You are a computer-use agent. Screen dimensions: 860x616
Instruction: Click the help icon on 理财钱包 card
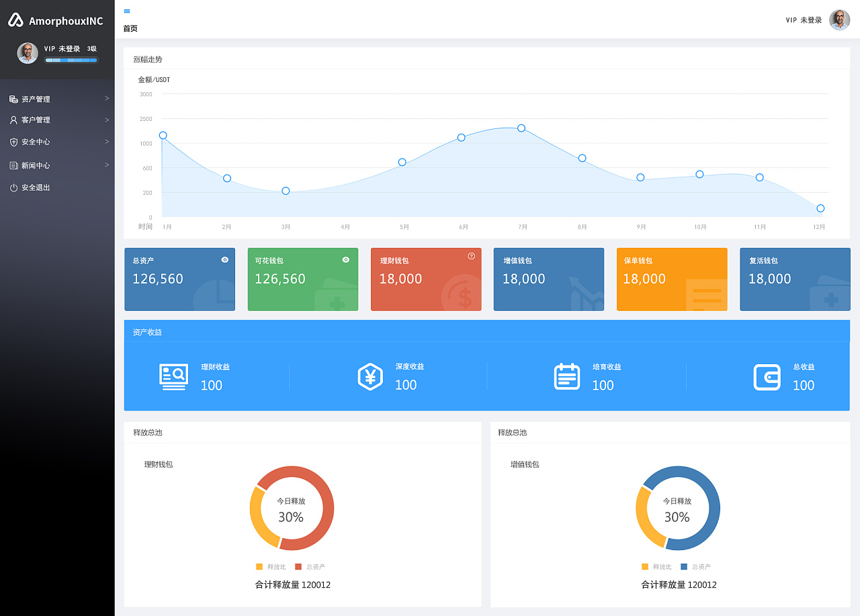click(x=471, y=256)
